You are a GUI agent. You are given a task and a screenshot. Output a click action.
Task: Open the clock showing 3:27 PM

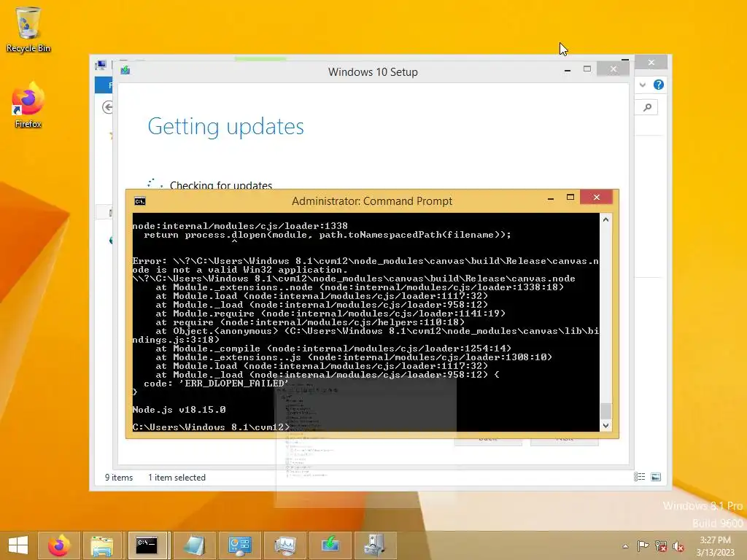click(x=715, y=545)
